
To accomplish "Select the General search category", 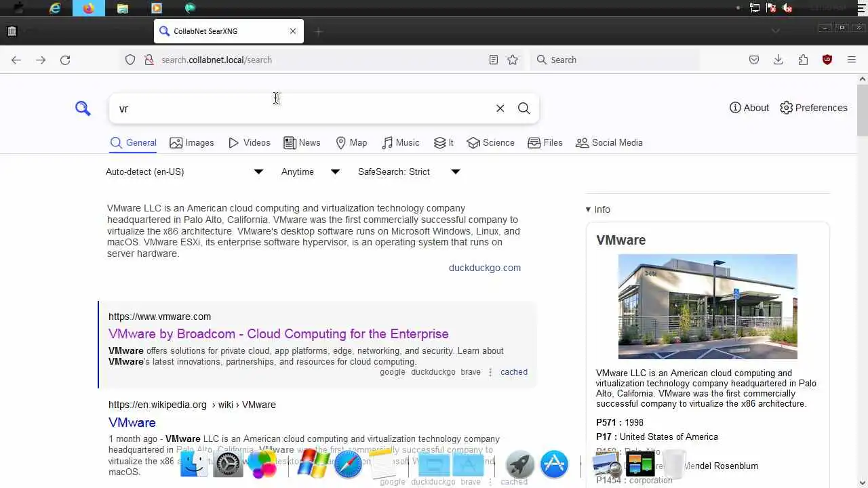I will [x=134, y=143].
